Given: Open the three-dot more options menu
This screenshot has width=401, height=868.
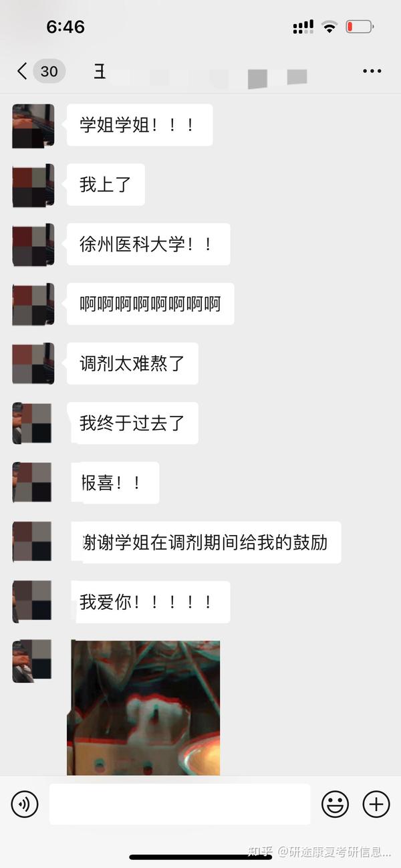Looking at the screenshot, I should coord(372,71).
